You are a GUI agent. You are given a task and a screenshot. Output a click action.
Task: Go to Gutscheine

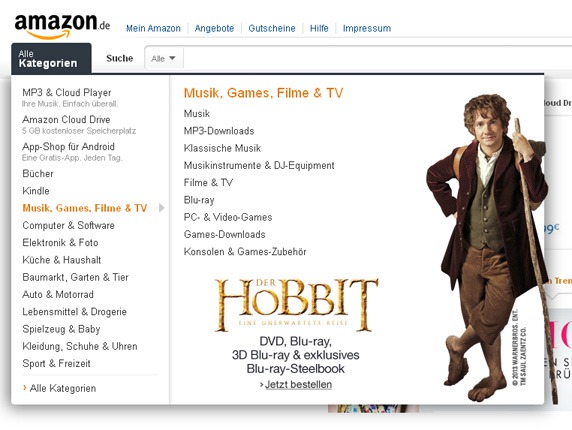pyautogui.click(x=272, y=28)
